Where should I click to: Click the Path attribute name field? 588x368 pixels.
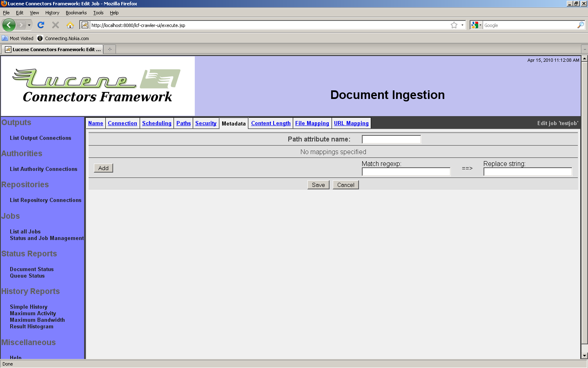coord(391,139)
